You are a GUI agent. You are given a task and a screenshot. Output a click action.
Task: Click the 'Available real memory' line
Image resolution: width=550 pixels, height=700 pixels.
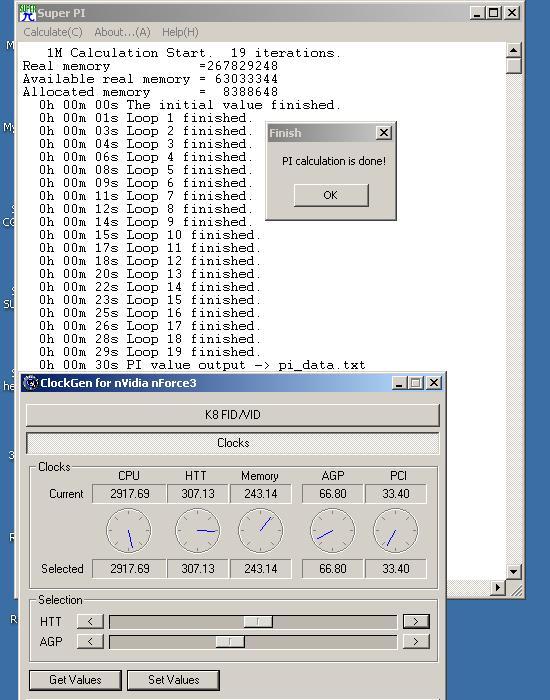point(150,79)
